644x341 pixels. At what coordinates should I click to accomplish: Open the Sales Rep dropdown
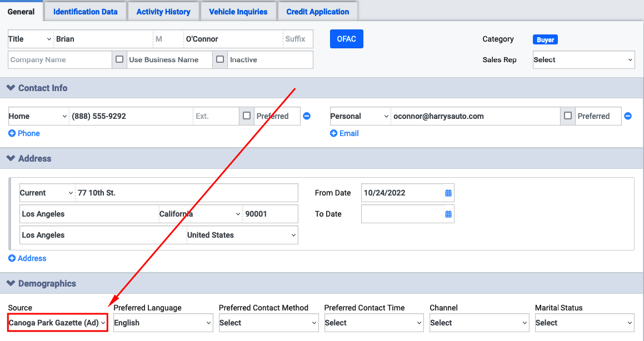[583, 60]
